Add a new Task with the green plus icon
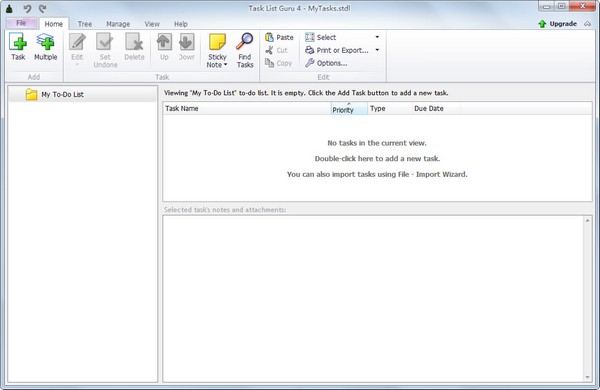The height and width of the screenshot is (390, 600). click(x=18, y=47)
